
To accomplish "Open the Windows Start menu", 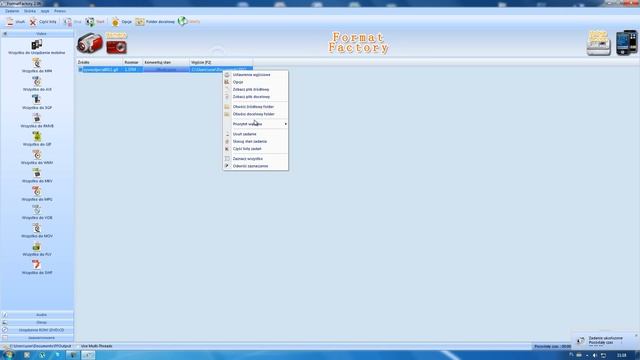I will [x=8, y=355].
